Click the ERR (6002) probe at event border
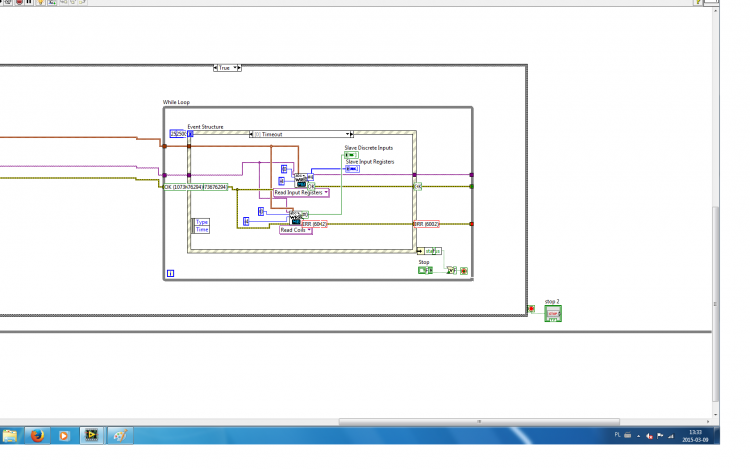750x469 pixels. pyautogui.click(x=426, y=224)
